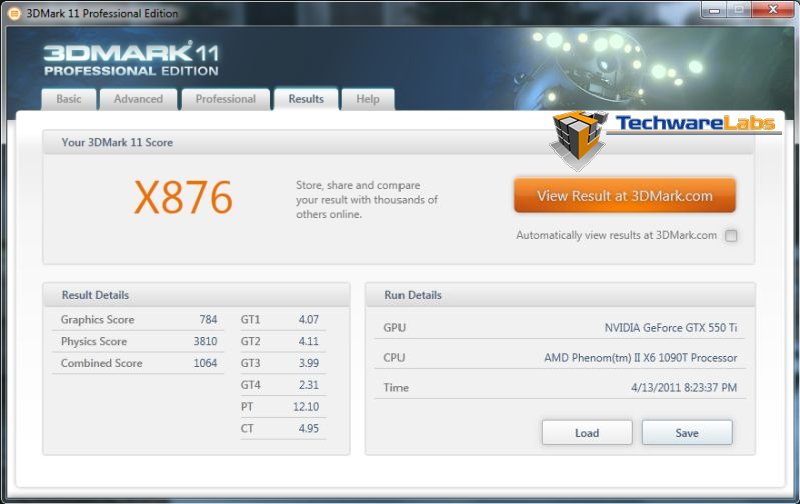Click the PT value 12.10

pyautogui.click(x=306, y=407)
